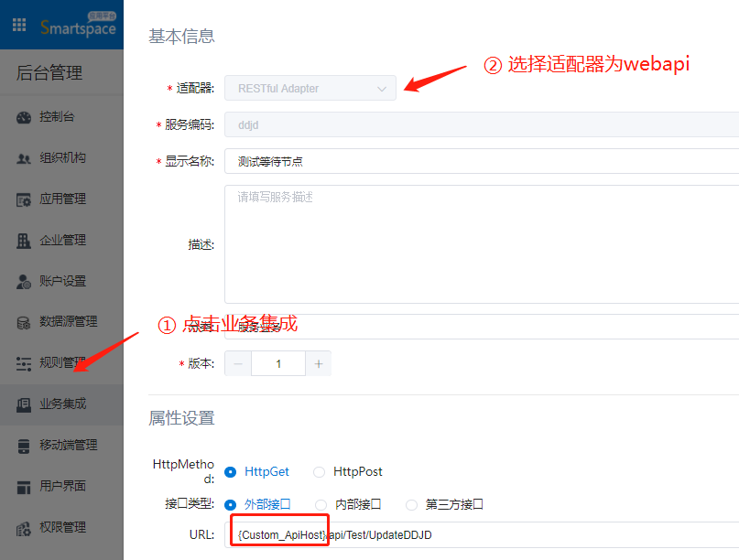Click the 企业管理 building icon

click(x=24, y=241)
